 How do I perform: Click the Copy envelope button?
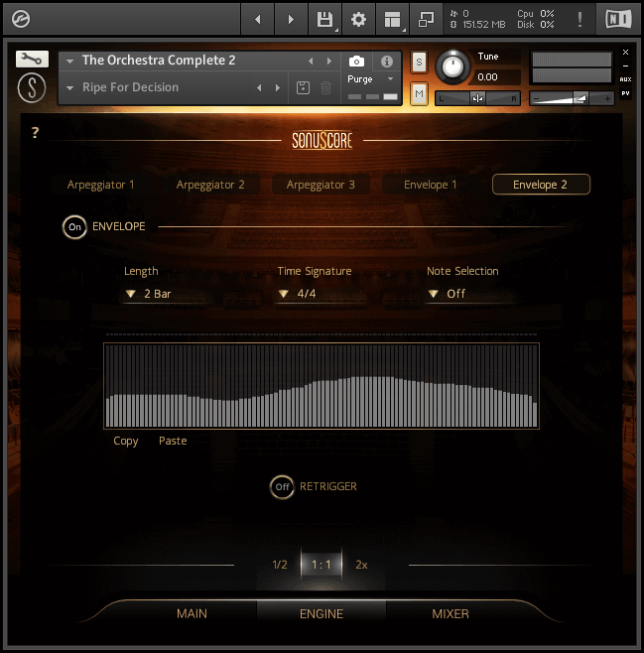(126, 441)
